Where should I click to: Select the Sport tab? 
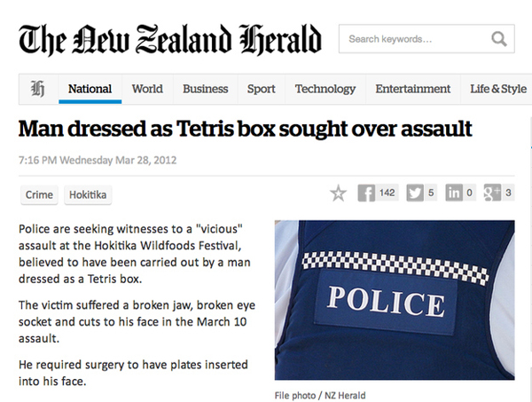[x=261, y=89]
